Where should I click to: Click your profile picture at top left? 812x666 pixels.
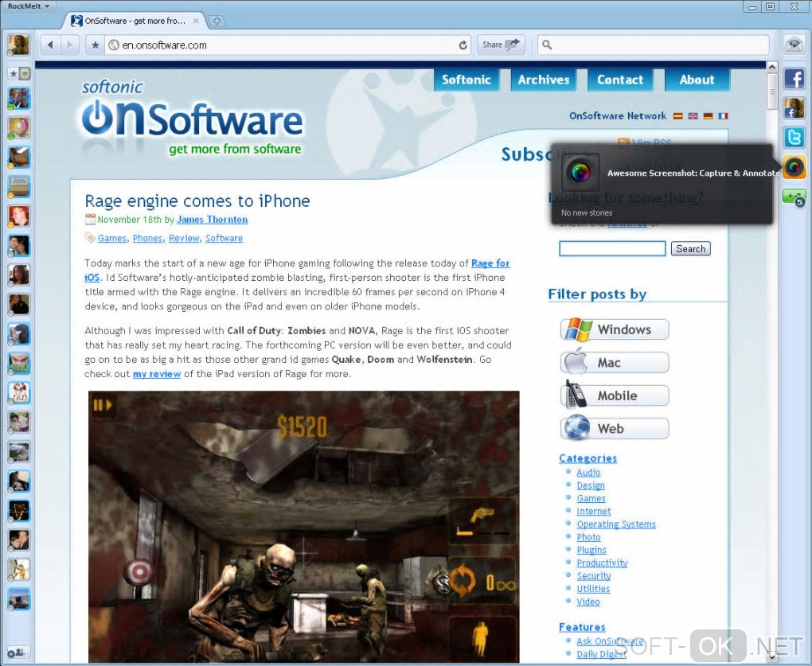pos(18,45)
